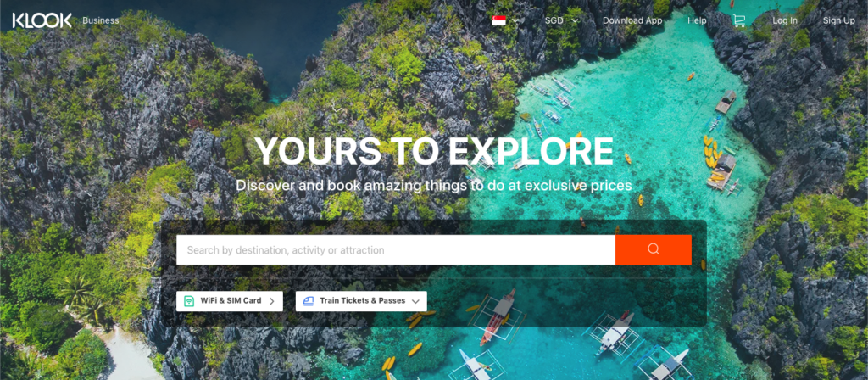The image size is (868, 380).
Task: Click the Sign Up link
Action: (838, 20)
